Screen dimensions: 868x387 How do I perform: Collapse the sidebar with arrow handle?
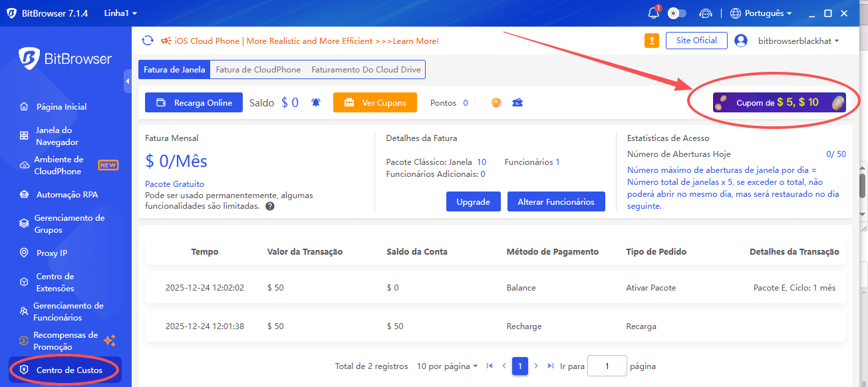(x=128, y=81)
